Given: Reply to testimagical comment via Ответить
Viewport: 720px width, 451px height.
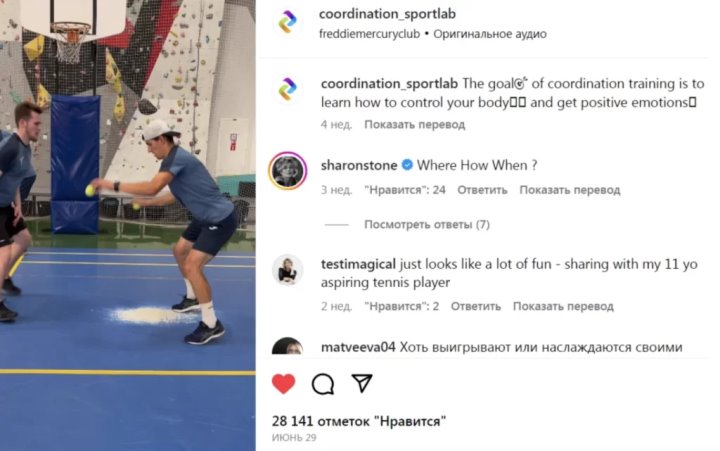Looking at the screenshot, I should click(x=476, y=306).
